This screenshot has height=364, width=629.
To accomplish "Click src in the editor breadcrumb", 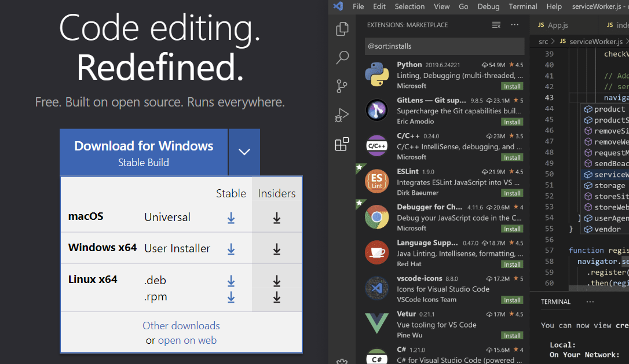I will pyautogui.click(x=543, y=41).
